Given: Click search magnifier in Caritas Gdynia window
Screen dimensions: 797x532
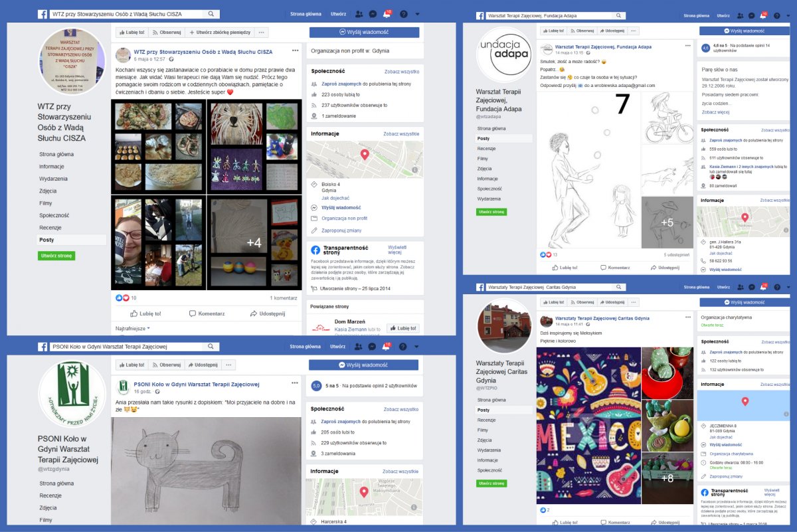Looking at the screenshot, I should click(620, 287).
